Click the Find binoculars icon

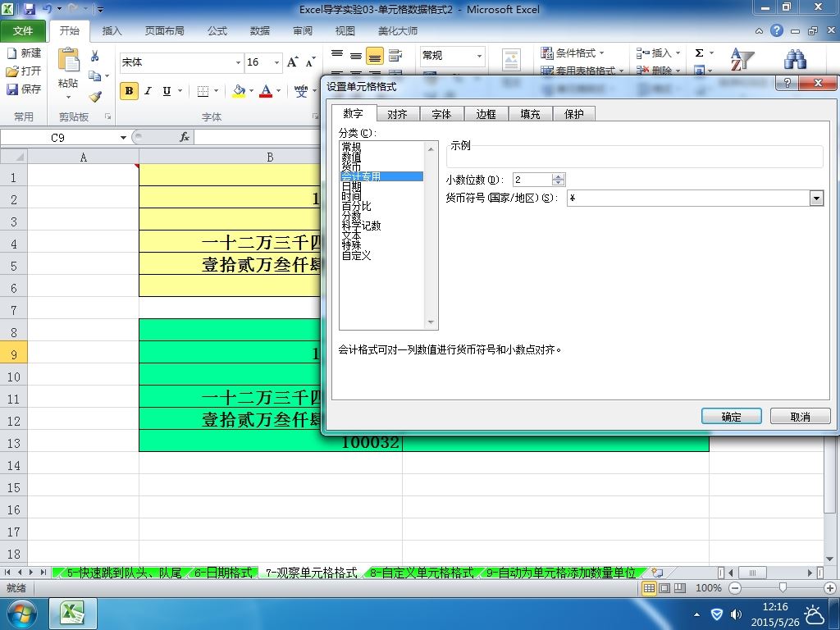795,59
